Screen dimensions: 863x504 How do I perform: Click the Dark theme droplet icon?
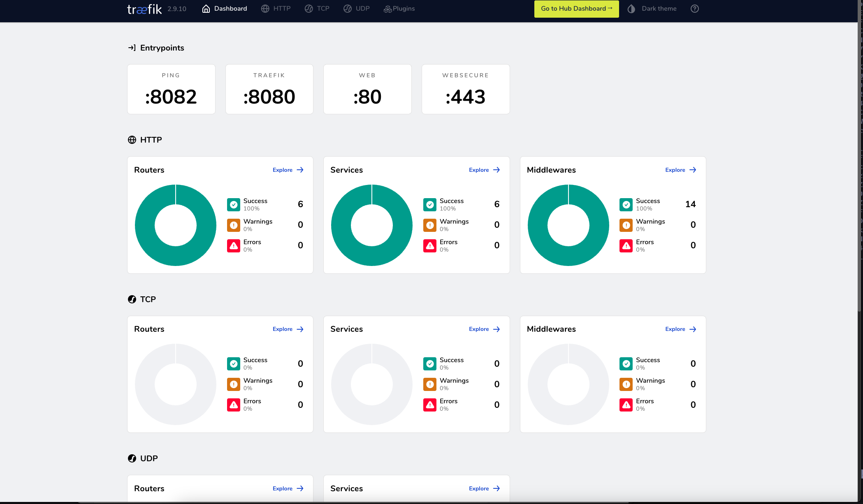point(631,9)
